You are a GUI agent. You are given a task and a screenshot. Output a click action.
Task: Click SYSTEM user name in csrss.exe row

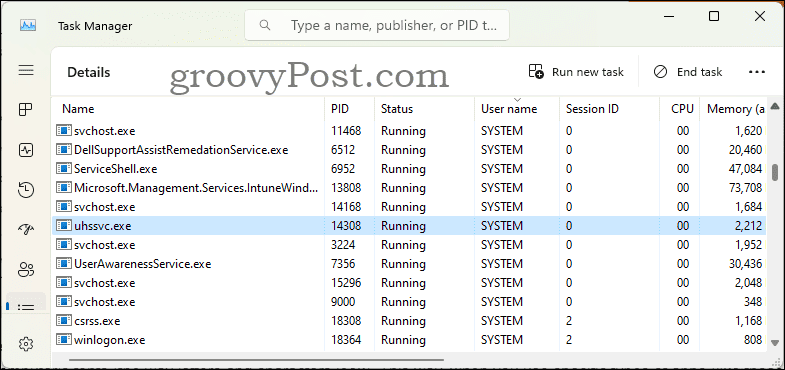[x=502, y=321]
